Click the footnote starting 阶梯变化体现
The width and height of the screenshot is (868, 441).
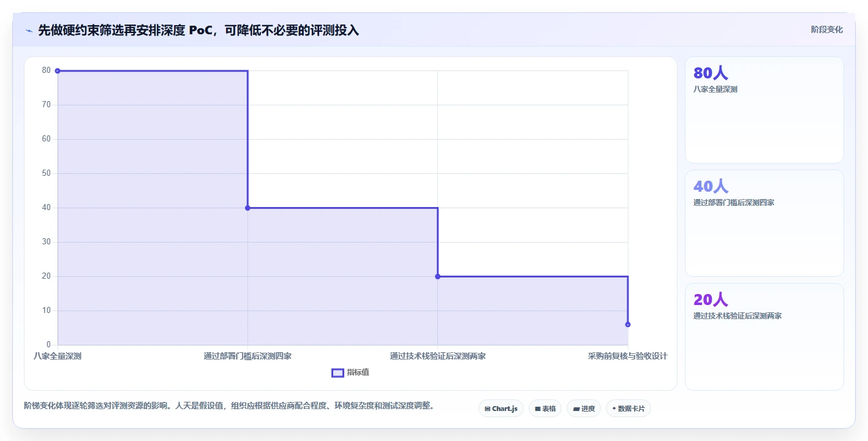[x=229, y=405]
